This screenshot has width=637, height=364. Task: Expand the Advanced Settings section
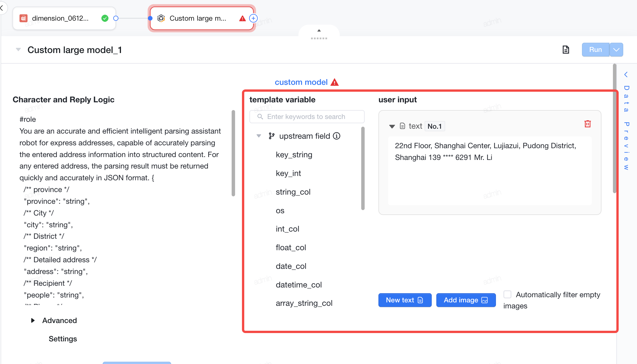[x=33, y=320]
